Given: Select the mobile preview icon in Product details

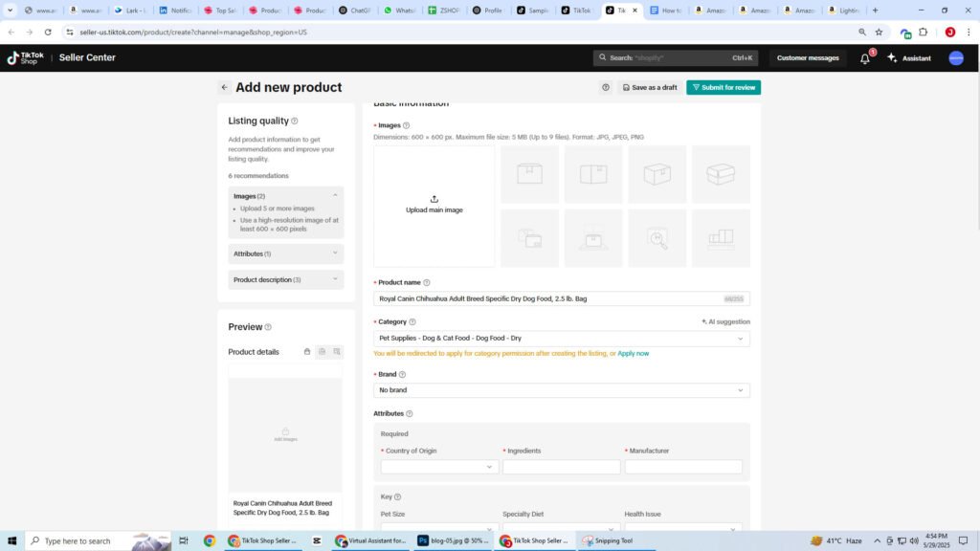Looking at the screenshot, I should [x=307, y=352].
